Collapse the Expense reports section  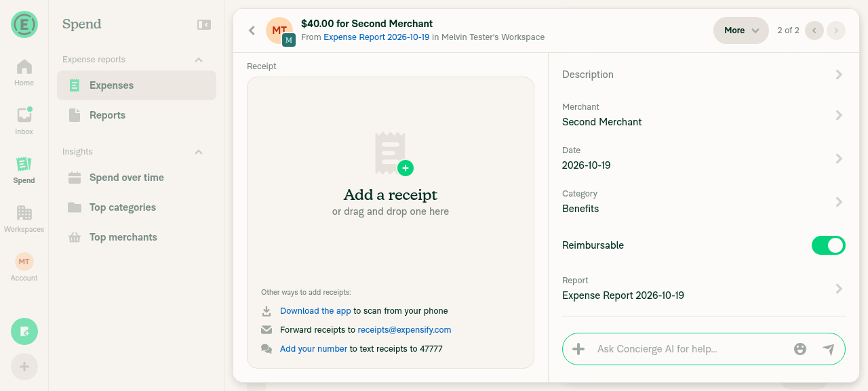[199, 60]
